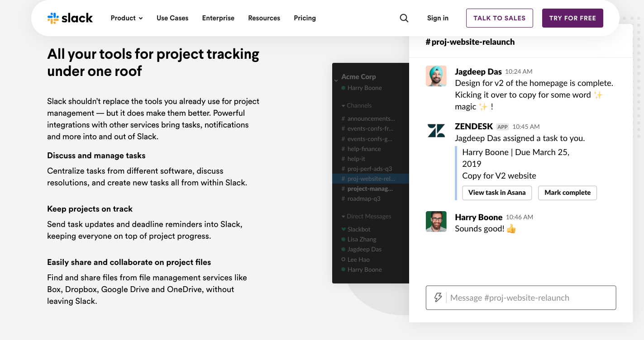Open the search magnifier icon
Image resolution: width=644 pixels, height=340 pixels.
point(404,18)
